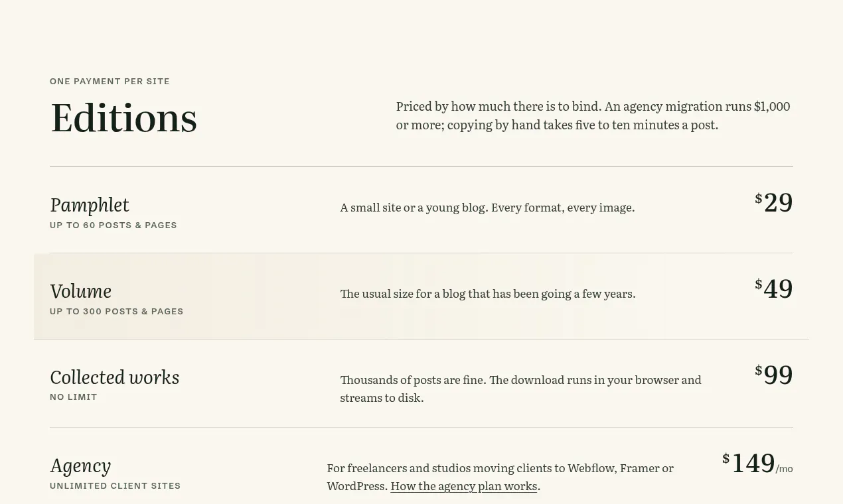843x504 pixels.
Task: Click 'Unlimited client sites' label
Action: click(115, 486)
